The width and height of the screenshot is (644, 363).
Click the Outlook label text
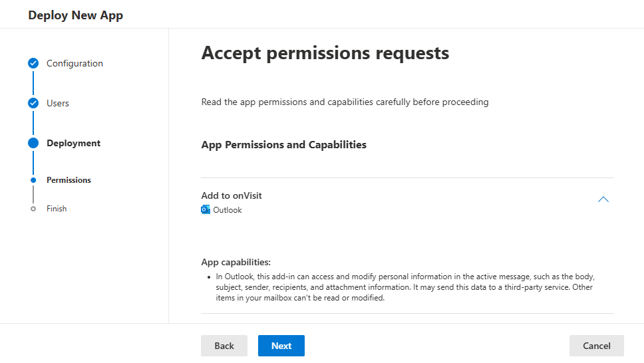(x=227, y=210)
